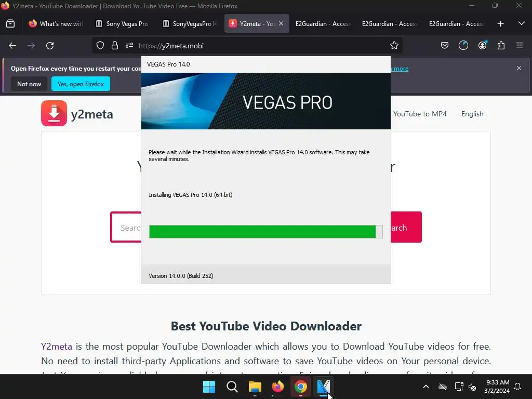
Task: Open the Windows Start menu
Action: tap(209, 387)
